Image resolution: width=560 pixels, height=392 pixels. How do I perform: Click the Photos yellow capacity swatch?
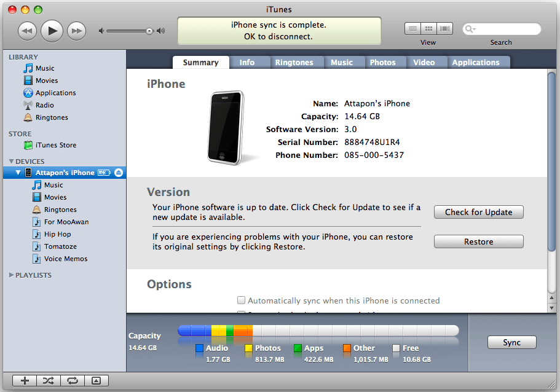tap(249, 348)
